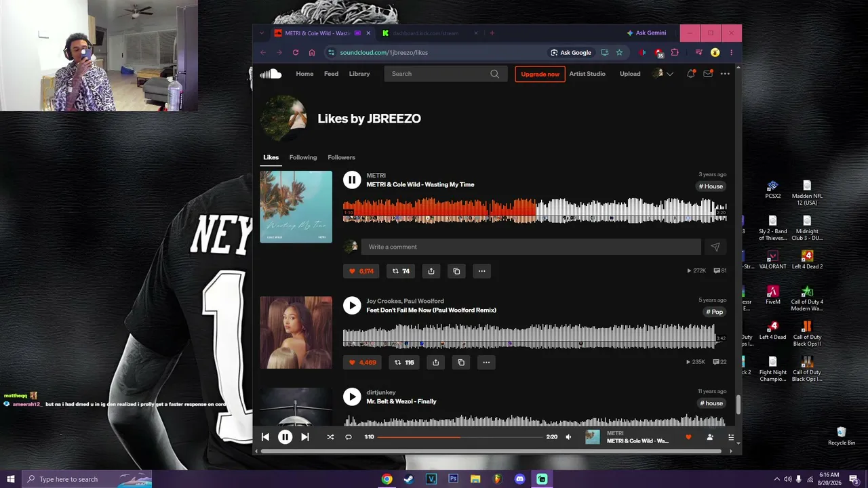Open Steam from the taskbar
Screen dimensions: 868x488
point(409,479)
